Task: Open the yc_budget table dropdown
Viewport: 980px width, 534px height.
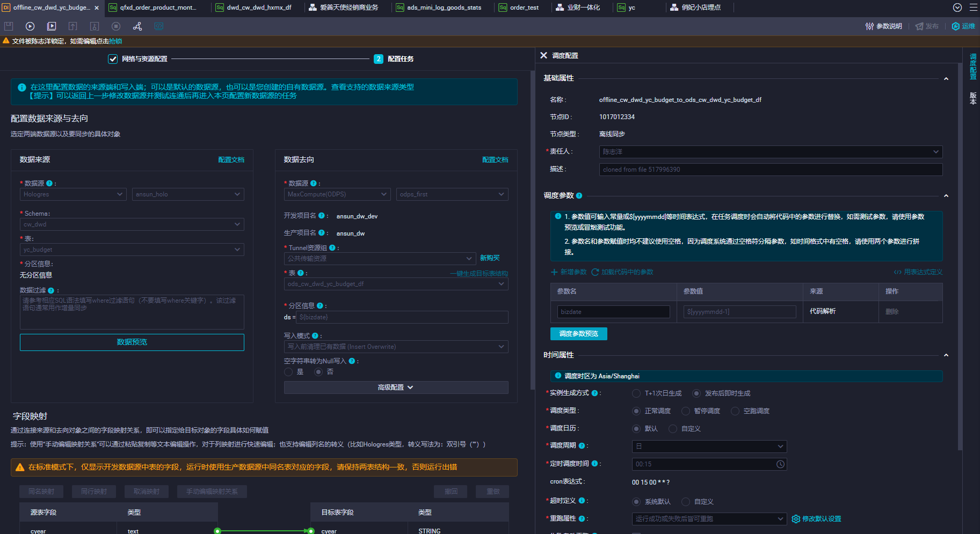Action: click(132, 250)
